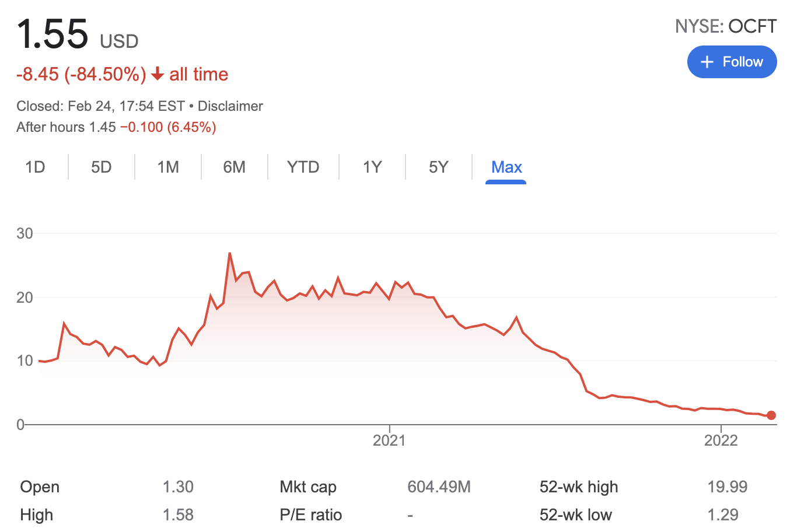Screen dimensions: 811x532
Task: Click the P/E ratio label
Action: [310, 514]
